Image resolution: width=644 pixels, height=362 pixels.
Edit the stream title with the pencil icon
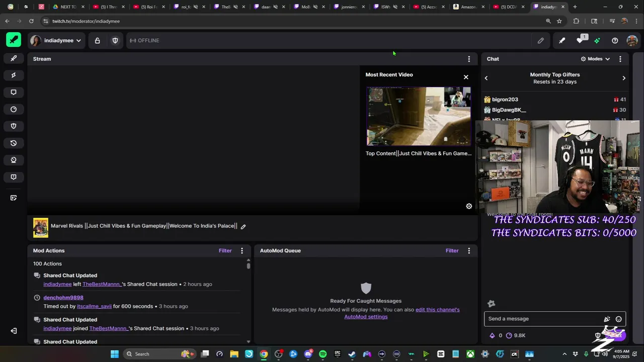(243, 226)
